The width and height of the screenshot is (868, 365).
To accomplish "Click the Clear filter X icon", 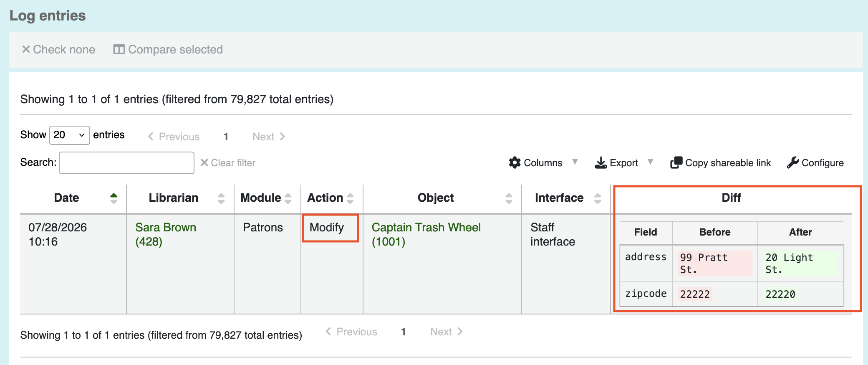I will pyautogui.click(x=204, y=162).
